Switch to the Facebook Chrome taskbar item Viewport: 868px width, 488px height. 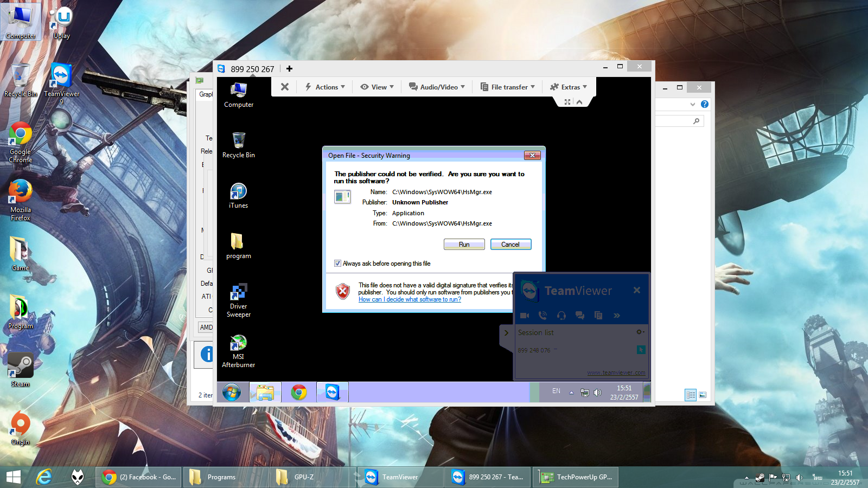click(139, 477)
